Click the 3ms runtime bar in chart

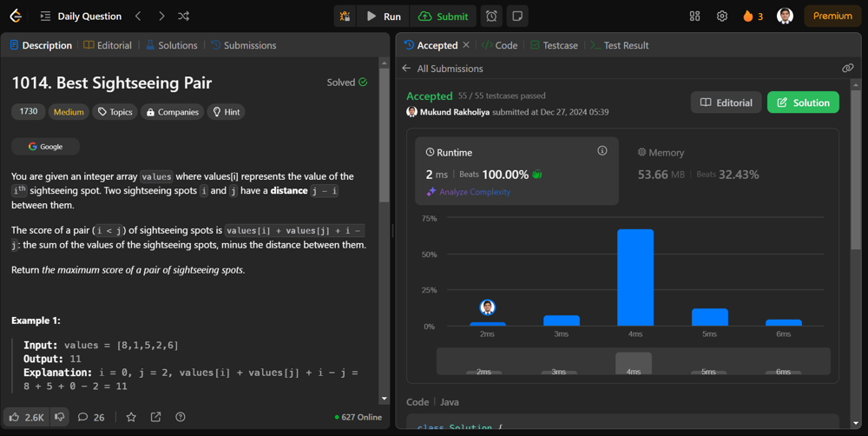pos(562,320)
